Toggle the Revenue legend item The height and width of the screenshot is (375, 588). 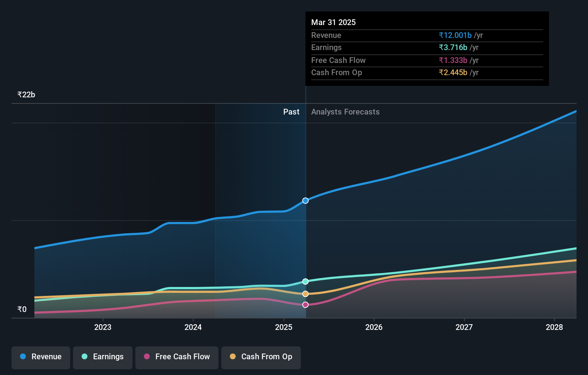(x=40, y=357)
